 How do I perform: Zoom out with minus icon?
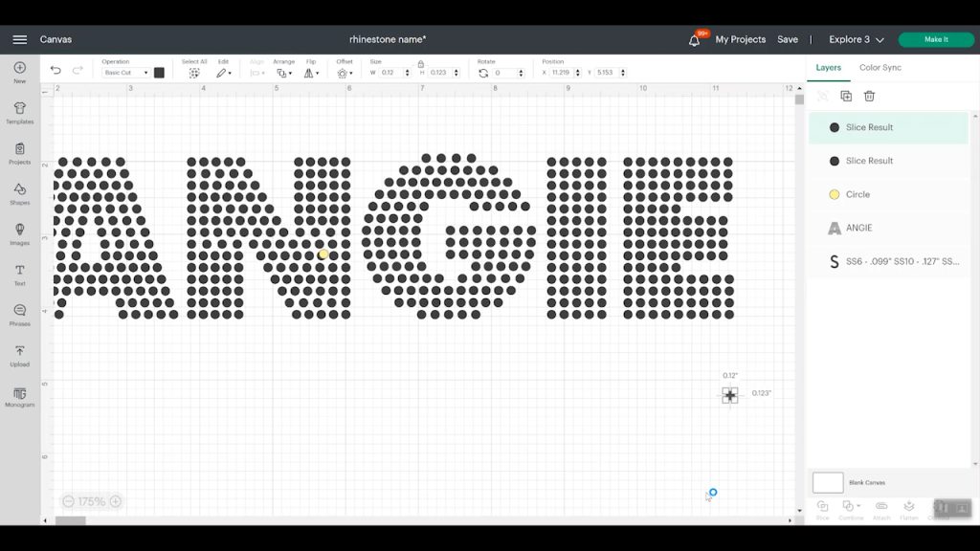coord(69,501)
